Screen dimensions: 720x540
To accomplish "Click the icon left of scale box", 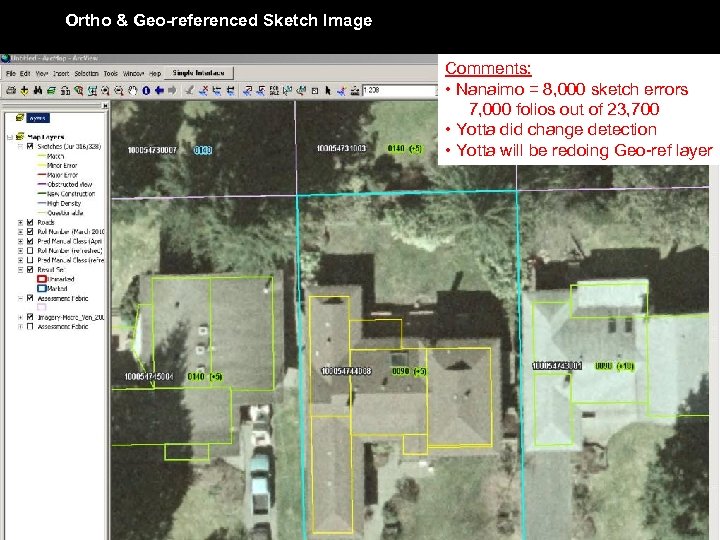I will (x=354, y=90).
